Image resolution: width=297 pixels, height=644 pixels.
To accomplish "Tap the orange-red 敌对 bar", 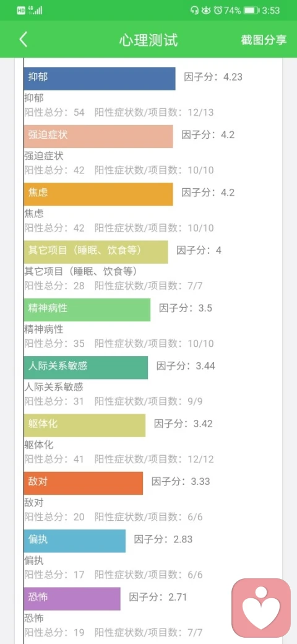I will tap(84, 484).
